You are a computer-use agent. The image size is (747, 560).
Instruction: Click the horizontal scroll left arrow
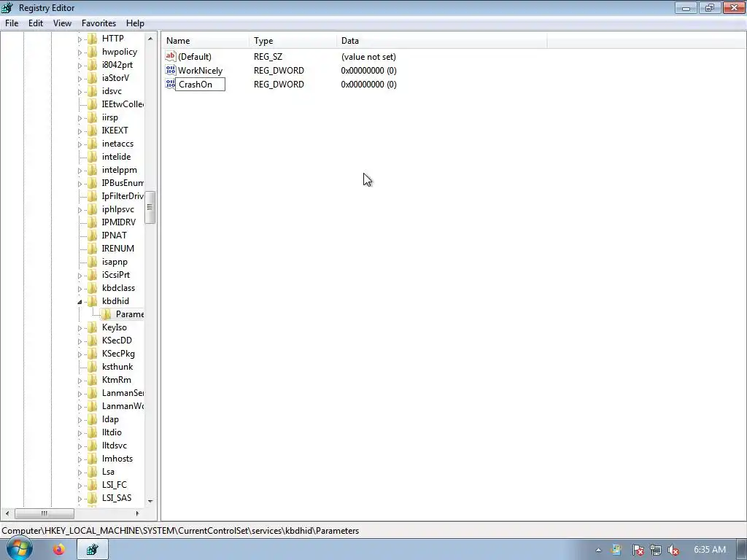(7, 513)
